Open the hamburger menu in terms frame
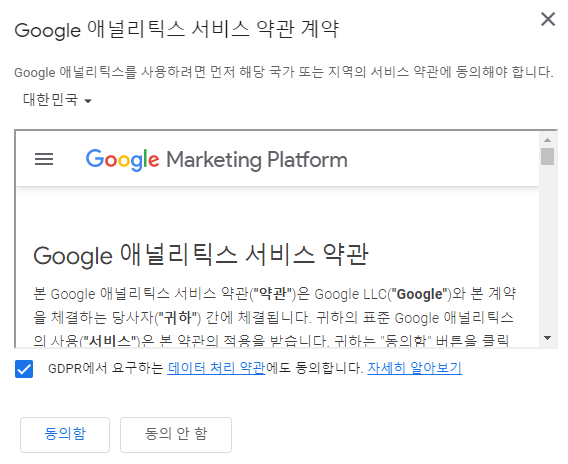This screenshot has height=464, width=568. 44,159
